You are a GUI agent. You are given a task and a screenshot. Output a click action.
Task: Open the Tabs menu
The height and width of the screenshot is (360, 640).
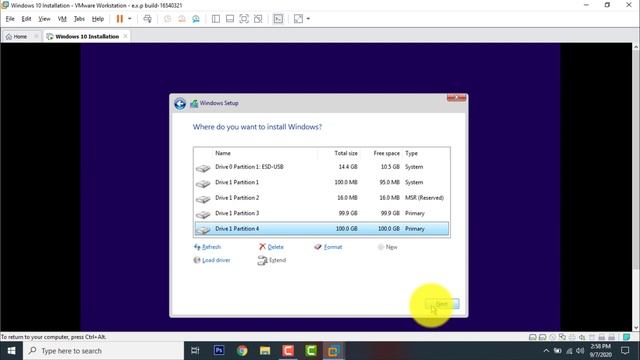tap(79, 19)
